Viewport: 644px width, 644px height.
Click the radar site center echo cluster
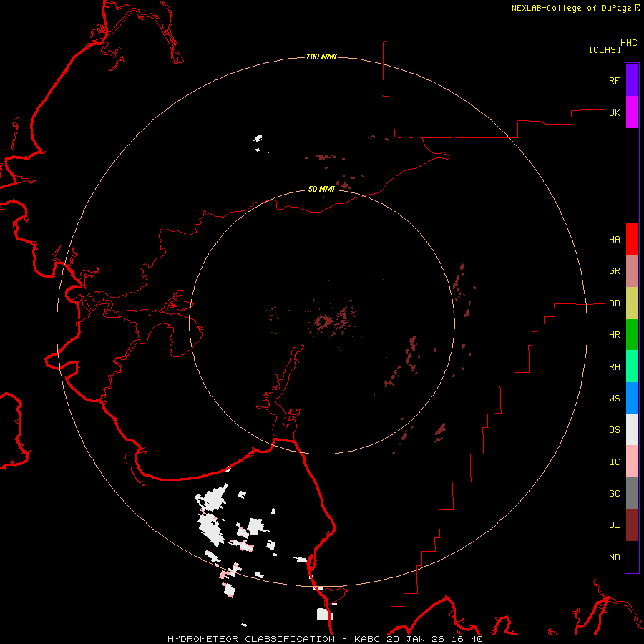click(323, 321)
